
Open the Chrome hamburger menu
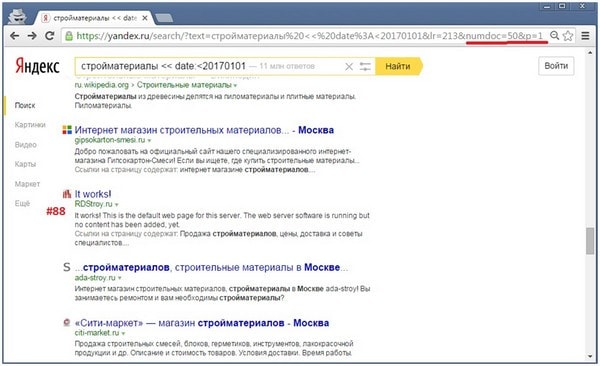[585, 36]
